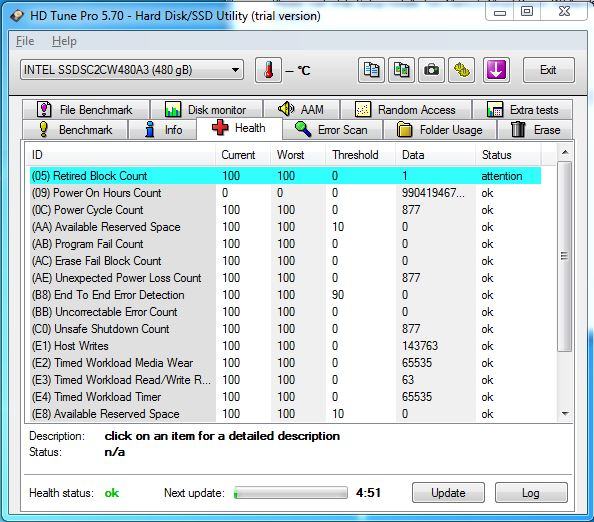Click the threshold value 90
This screenshot has width=594, height=522.
point(338,295)
